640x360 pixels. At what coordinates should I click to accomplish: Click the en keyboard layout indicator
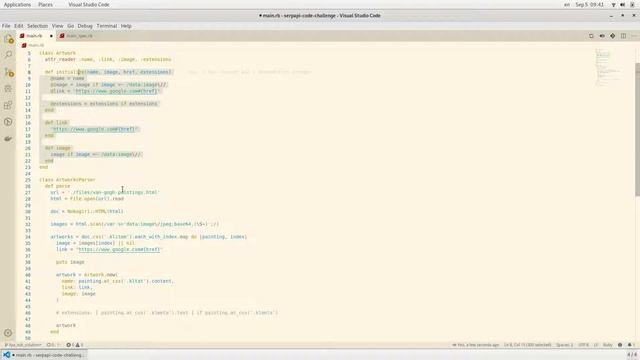click(x=567, y=5)
